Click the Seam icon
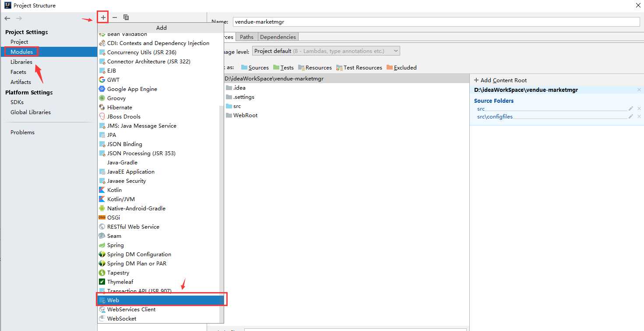Viewport: 644px width, 331px height. click(102, 236)
